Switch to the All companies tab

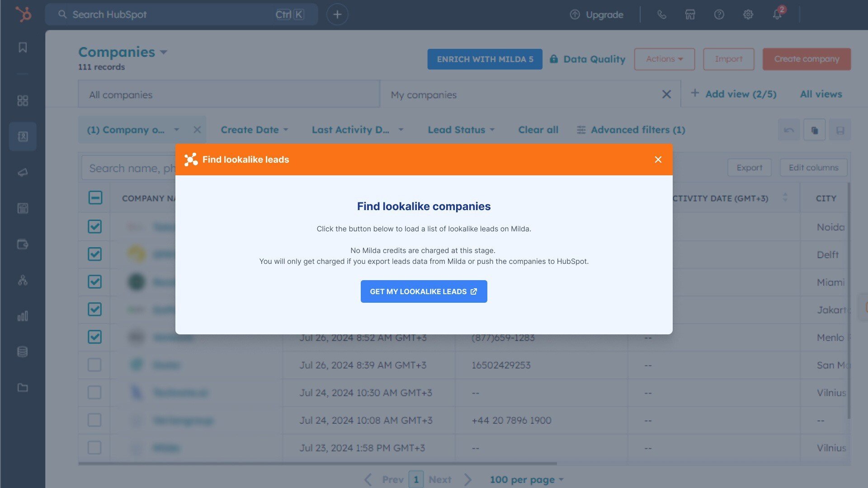[x=121, y=95]
